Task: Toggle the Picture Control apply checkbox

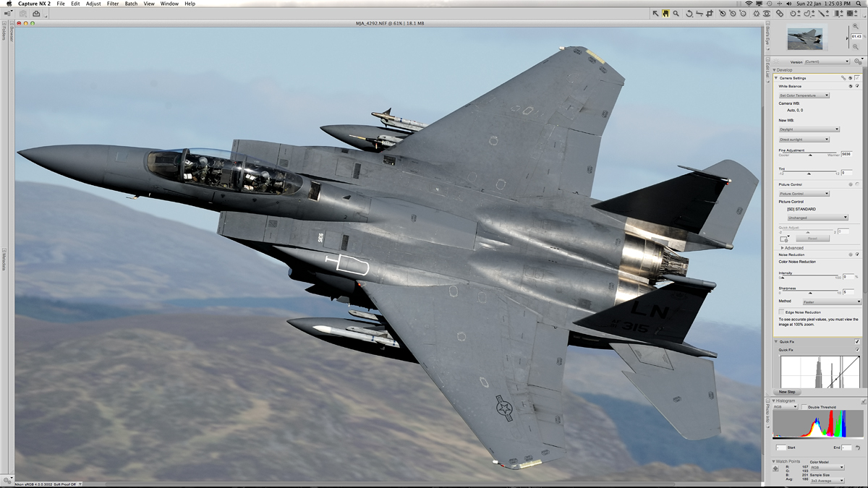Action: (857, 184)
